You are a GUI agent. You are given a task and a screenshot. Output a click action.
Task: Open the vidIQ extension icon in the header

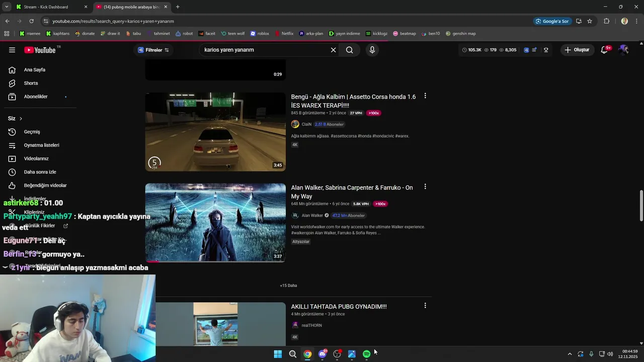[x=526, y=50]
